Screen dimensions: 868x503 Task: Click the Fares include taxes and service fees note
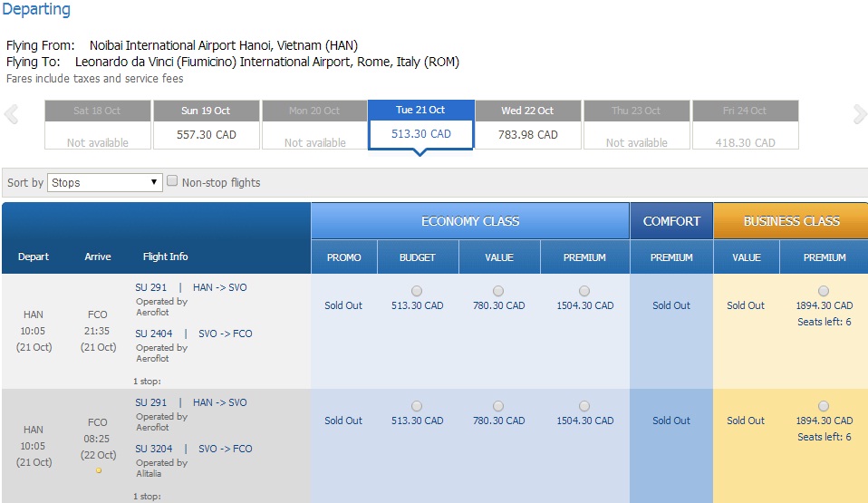[94, 79]
